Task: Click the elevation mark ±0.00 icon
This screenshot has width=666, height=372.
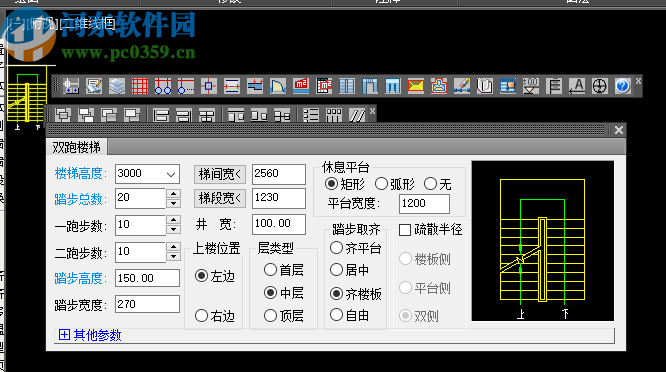Action: [x=531, y=86]
